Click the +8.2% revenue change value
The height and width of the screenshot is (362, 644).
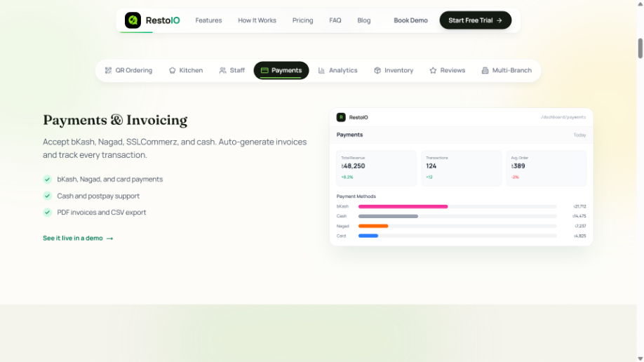point(347,177)
